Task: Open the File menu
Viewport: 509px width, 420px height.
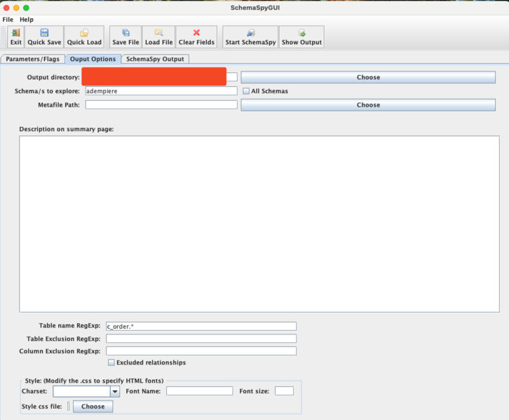Action: tap(8, 20)
